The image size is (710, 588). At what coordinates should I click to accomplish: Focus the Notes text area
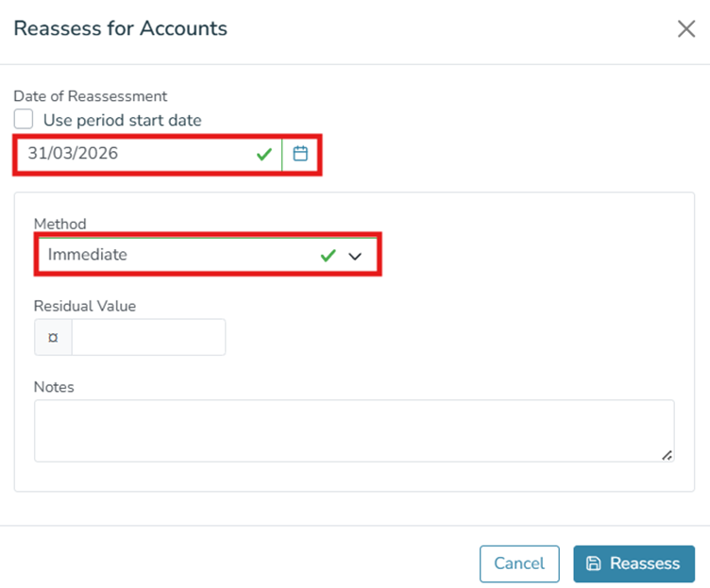pos(354,430)
